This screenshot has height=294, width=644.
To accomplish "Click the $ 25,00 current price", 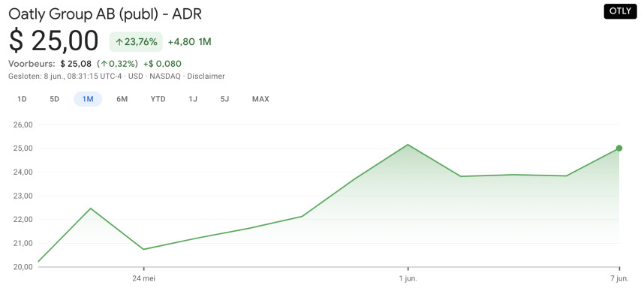I will click(54, 41).
